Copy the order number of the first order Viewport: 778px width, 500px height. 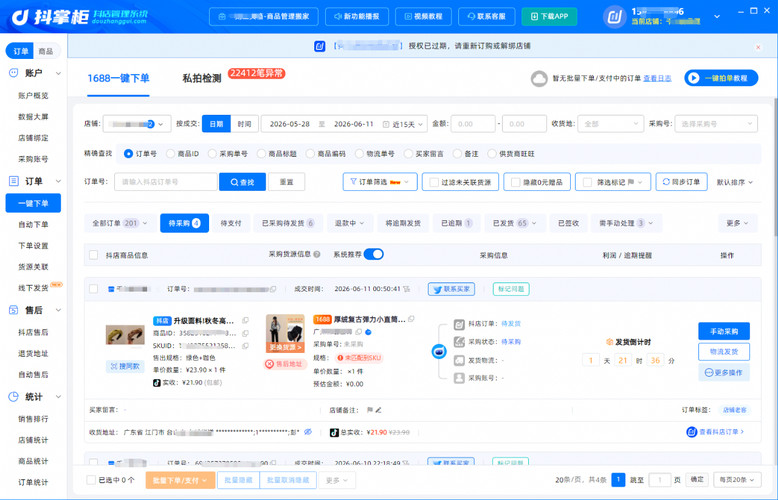273,289
